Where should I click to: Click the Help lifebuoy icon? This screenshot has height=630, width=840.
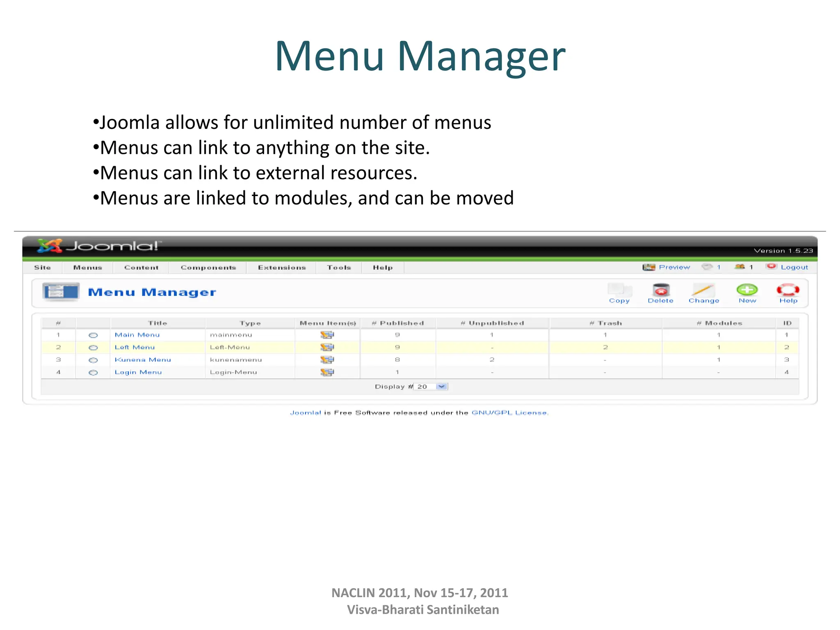click(x=788, y=290)
